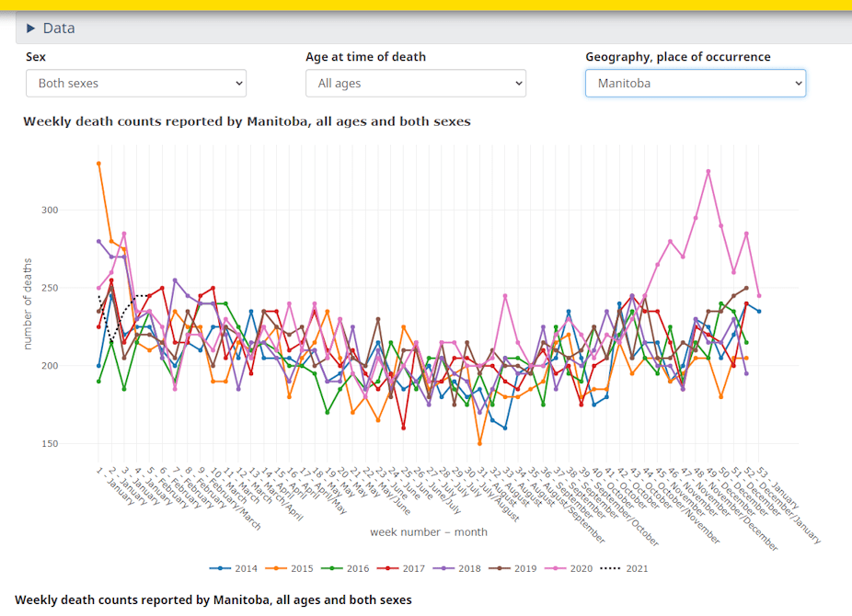The image size is (852, 616).
Task: Open the Age at time of death dropdown
Action: (x=416, y=84)
